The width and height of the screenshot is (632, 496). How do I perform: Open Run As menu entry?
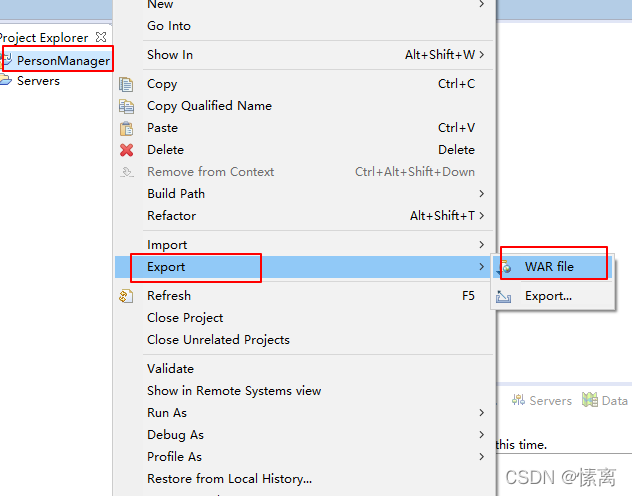tap(304, 413)
